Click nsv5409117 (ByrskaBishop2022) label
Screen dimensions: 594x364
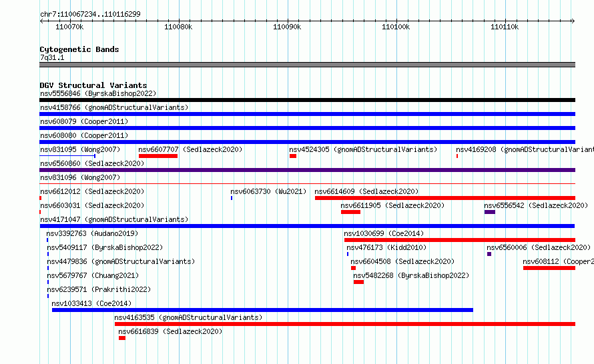pyautogui.click(x=105, y=247)
